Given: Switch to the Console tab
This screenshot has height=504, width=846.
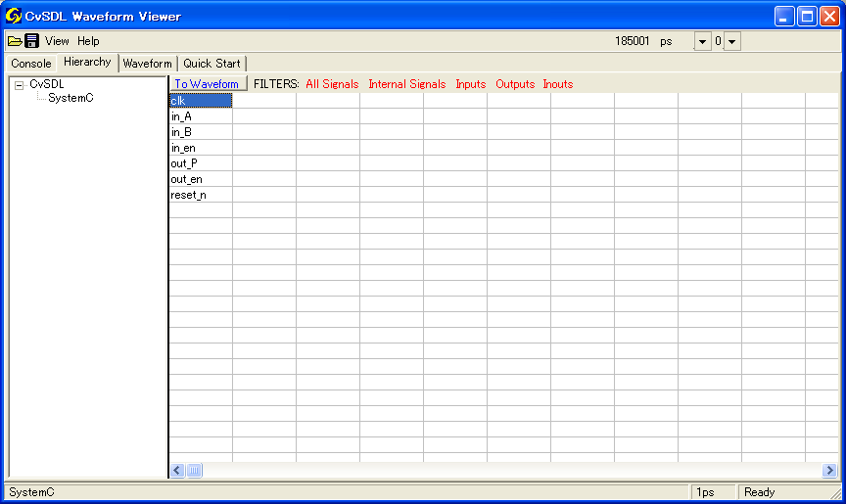Looking at the screenshot, I should 31,64.
